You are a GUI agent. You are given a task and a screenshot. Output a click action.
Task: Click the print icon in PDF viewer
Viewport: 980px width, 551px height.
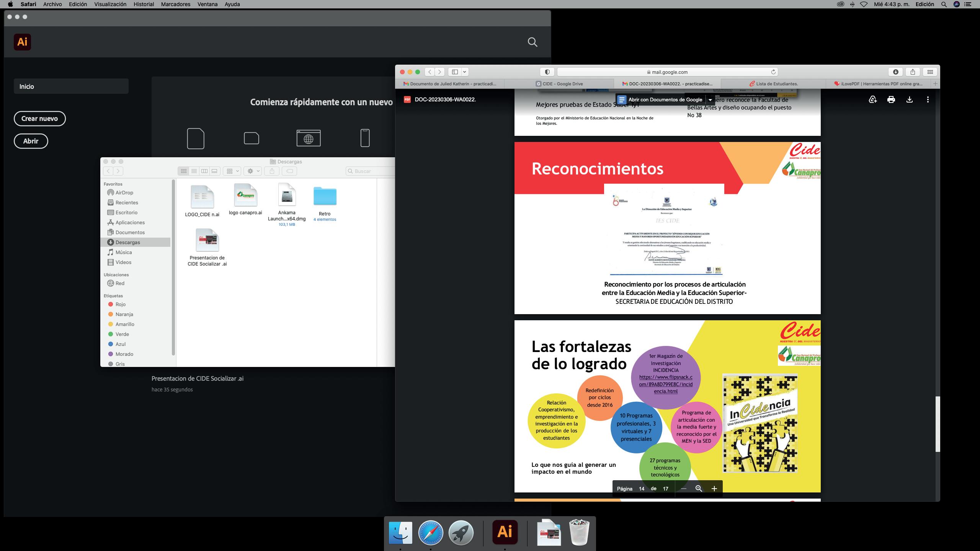click(891, 99)
